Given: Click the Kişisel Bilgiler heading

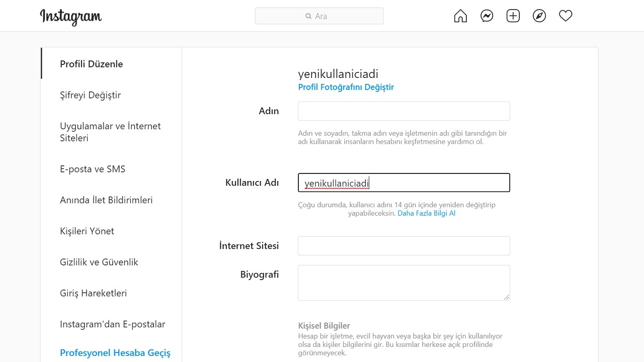Looking at the screenshot, I should pyautogui.click(x=324, y=326).
